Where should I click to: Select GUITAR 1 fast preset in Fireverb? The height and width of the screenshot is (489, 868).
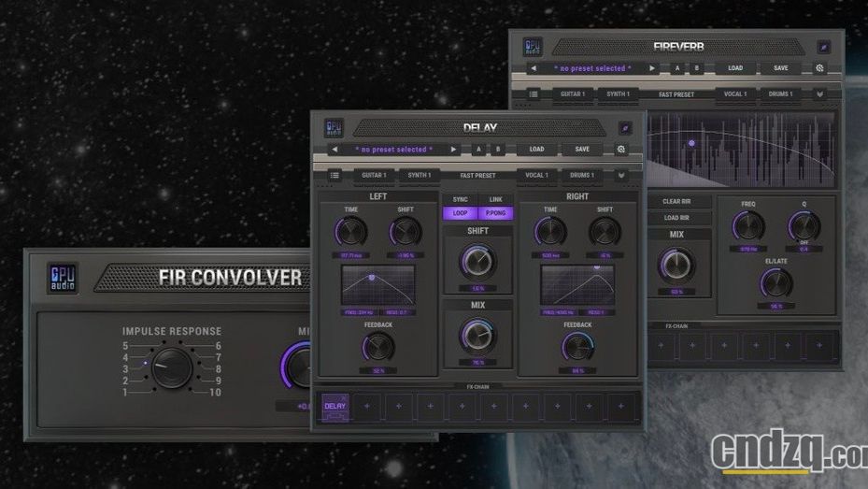point(573,94)
